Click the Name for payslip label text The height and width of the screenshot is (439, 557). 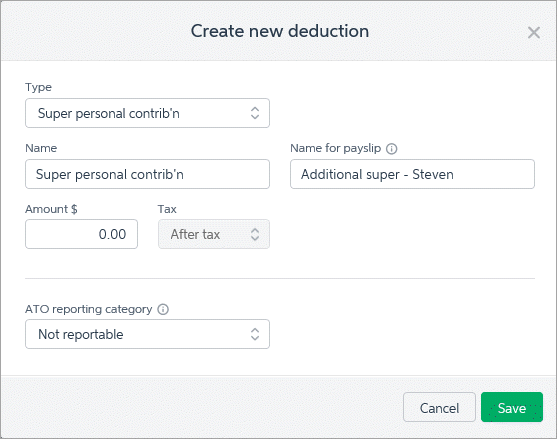tap(336, 148)
